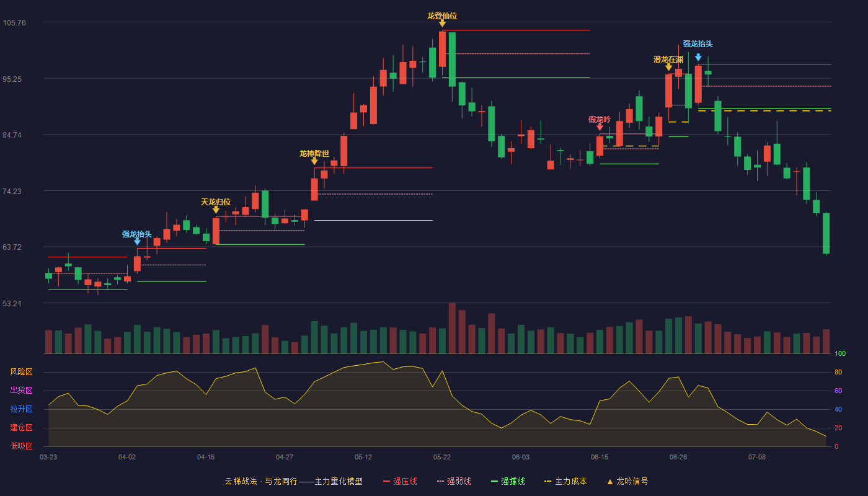Click the 龙登仙位 orange arrow marker
Image resolution: width=868 pixels, height=496 pixels.
(x=442, y=24)
